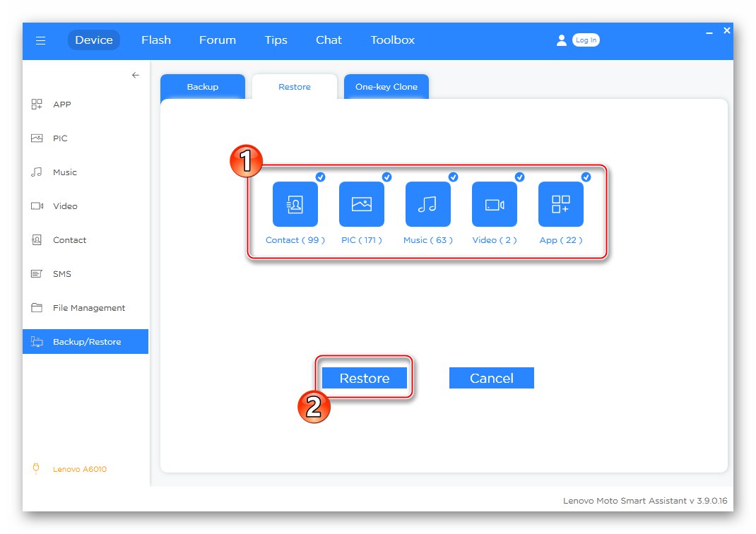The width and height of the screenshot is (756, 534).
Task: Select the App restore tile
Action: pyautogui.click(x=561, y=204)
